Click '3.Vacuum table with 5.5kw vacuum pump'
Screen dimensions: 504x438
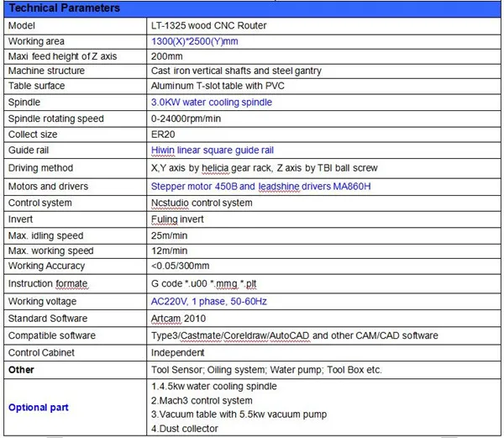point(239,414)
